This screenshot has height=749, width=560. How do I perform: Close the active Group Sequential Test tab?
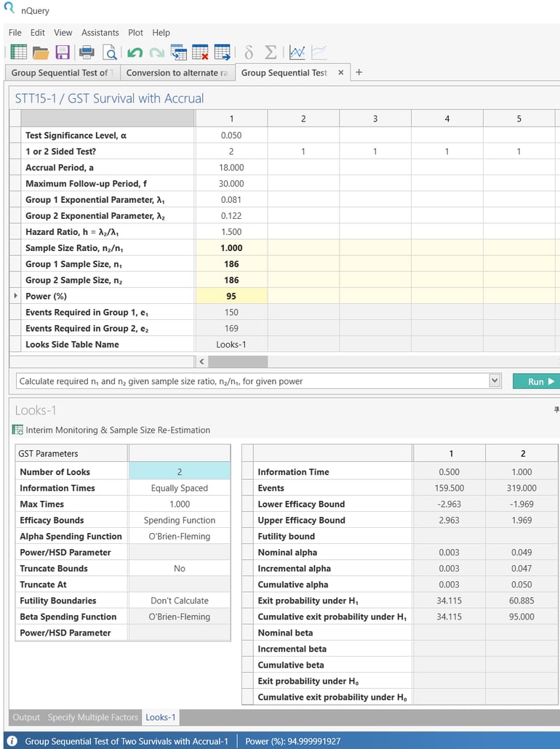(x=340, y=73)
